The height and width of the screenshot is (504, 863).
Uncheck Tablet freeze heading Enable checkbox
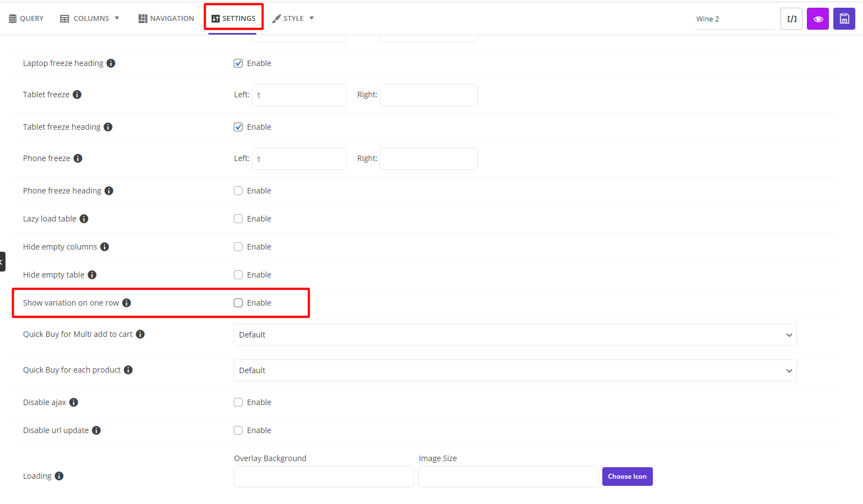[x=238, y=127]
